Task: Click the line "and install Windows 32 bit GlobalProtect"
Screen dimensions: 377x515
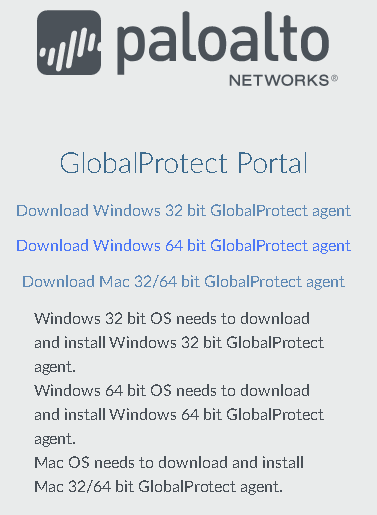Action: [179, 343]
